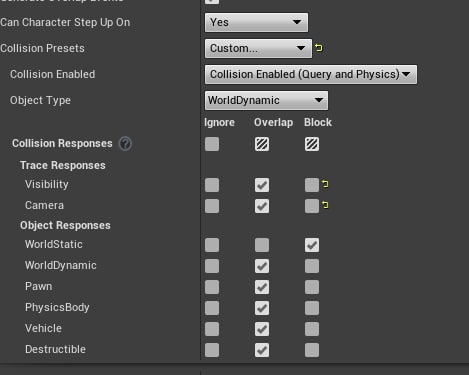469x375 pixels.
Task: Set Vehicle response to Block
Action: [x=312, y=329]
